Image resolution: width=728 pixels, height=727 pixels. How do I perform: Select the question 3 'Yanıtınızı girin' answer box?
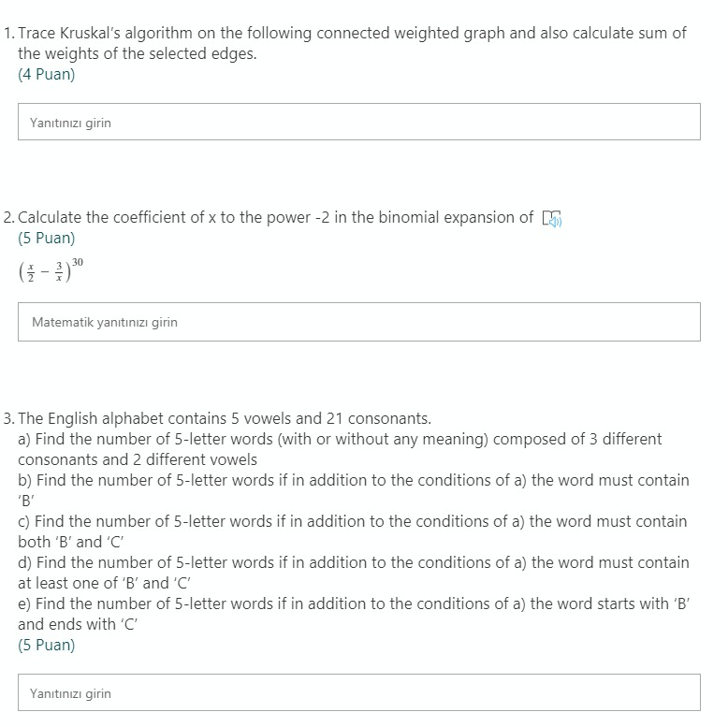[359, 692]
